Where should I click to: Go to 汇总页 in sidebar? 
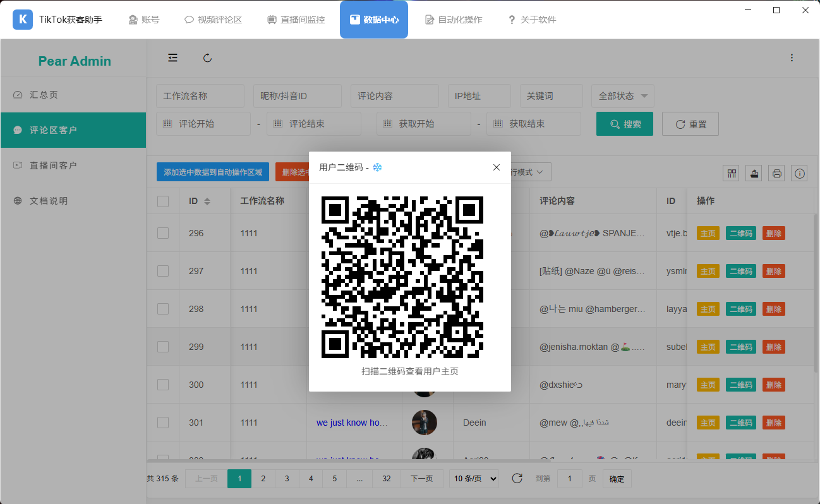pos(73,95)
